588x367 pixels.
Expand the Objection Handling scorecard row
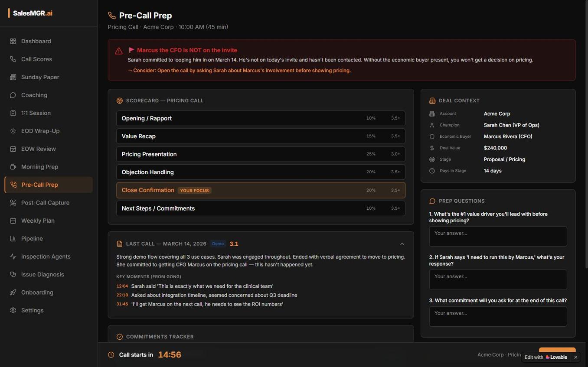tap(261, 172)
